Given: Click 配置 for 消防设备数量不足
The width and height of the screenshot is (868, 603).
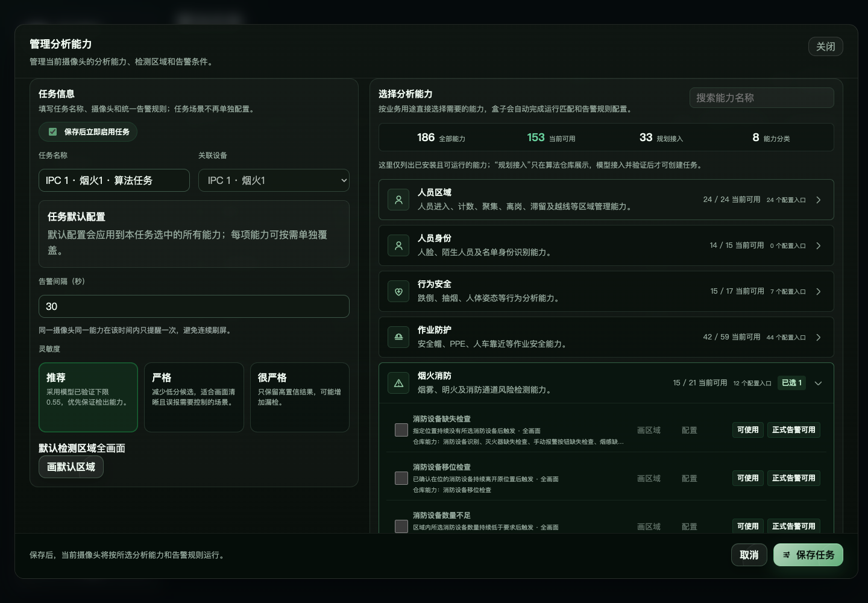Looking at the screenshot, I should point(690,526).
